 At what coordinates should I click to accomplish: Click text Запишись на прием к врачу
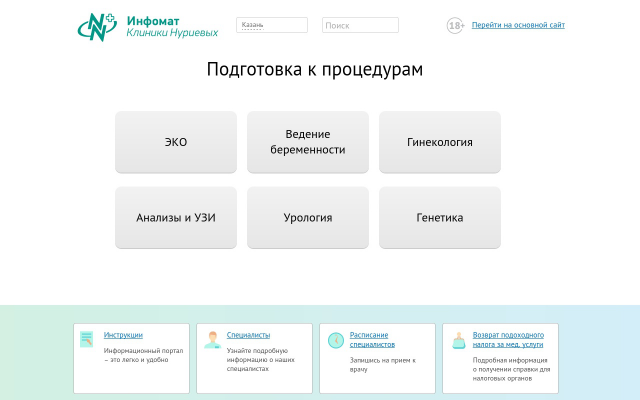(382, 364)
